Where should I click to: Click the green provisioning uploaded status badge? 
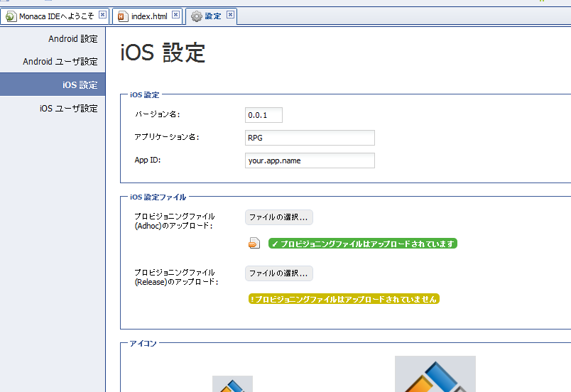coord(362,244)
